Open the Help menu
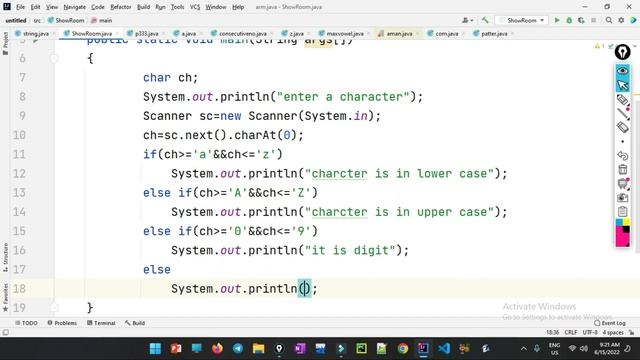The height and width of the screenshot is (360, 640). (x=238, y=7)
